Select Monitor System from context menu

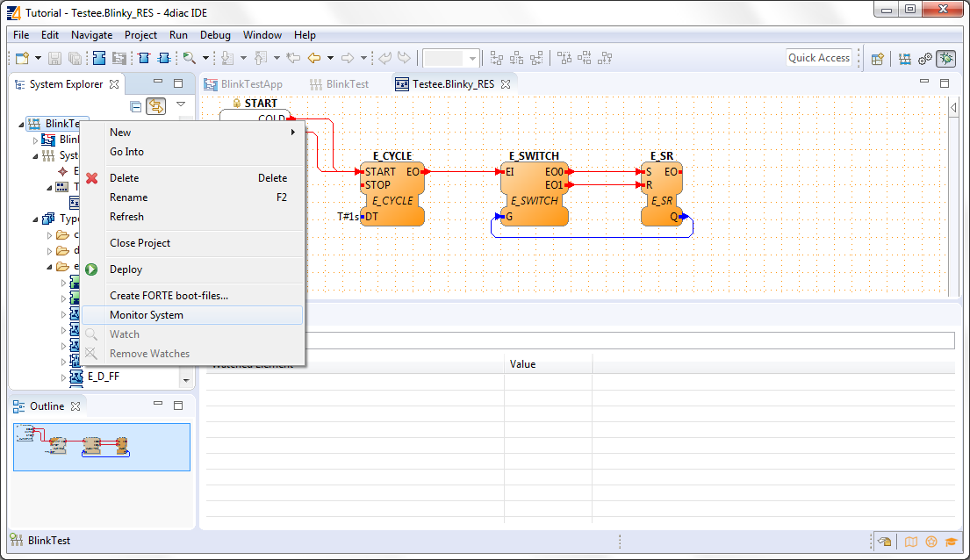[x=147, y=315]
